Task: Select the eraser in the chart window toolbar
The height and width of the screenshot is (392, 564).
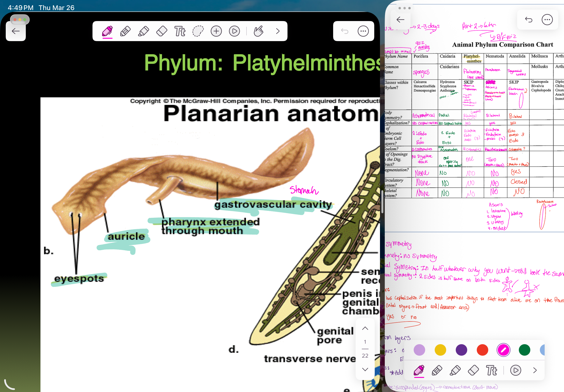Action: tap(474, 371)
